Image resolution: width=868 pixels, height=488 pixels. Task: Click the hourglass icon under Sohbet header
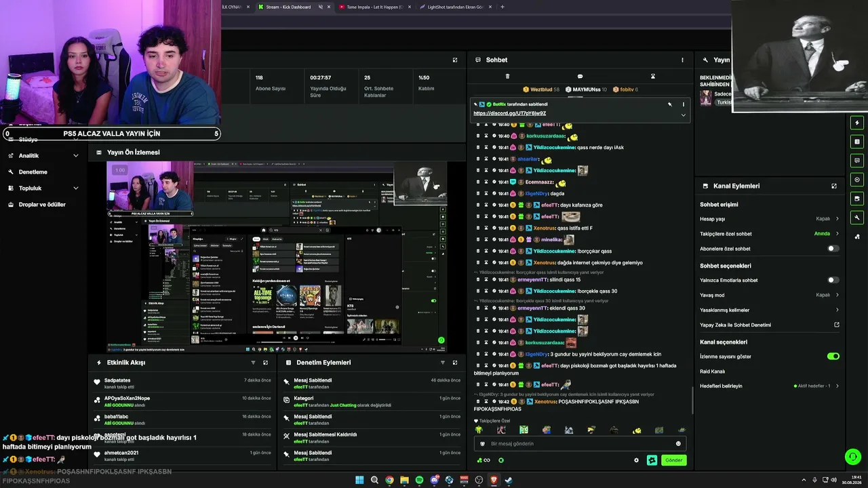pyautogui.click(x=653, y=76)
